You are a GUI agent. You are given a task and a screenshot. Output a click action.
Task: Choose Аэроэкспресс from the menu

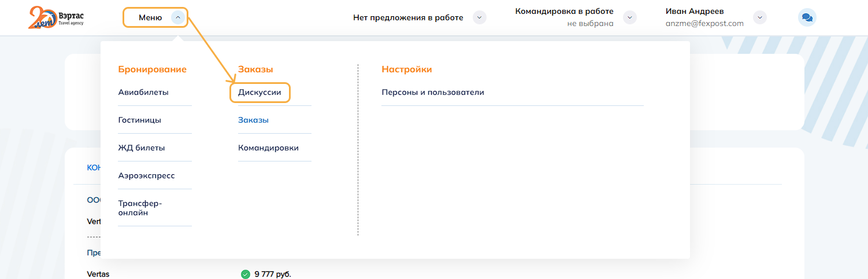coord(146,176)
